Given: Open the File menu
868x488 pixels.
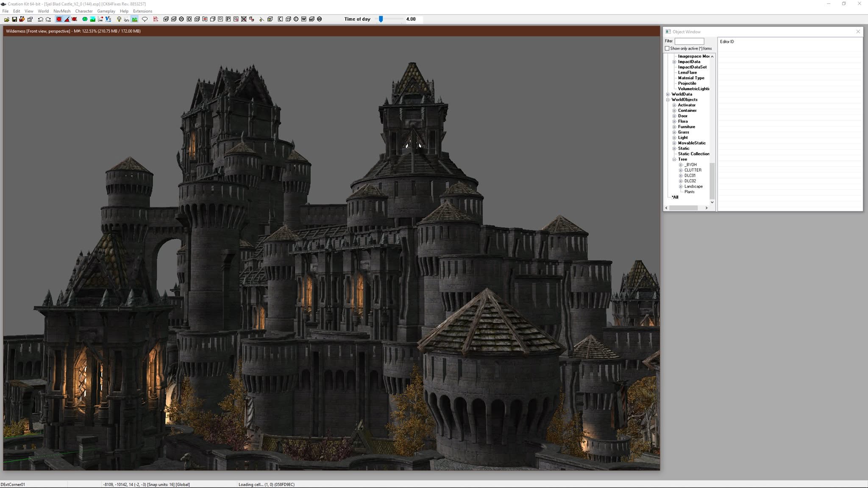Looking at the screenshot, I should pos(6,11).
